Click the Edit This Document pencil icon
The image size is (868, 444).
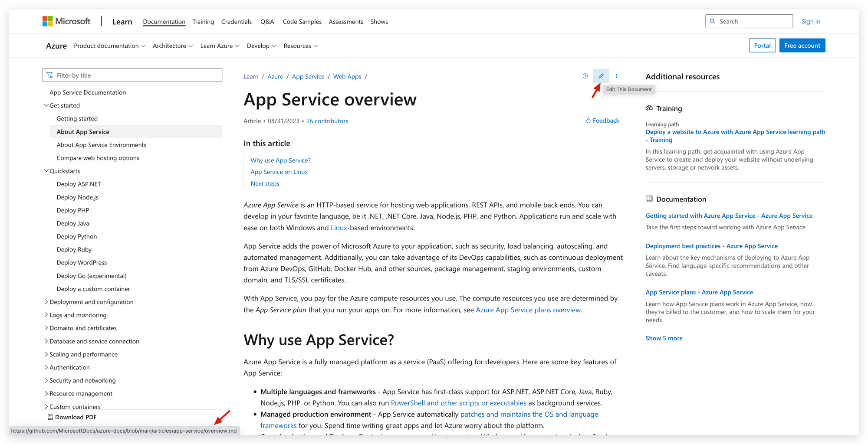pyautogui.click(x=601, y=76)
